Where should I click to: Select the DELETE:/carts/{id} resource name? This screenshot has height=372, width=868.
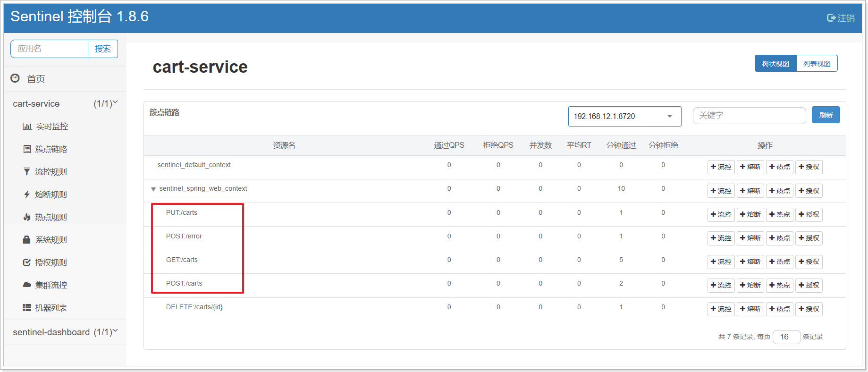[194, 307]
